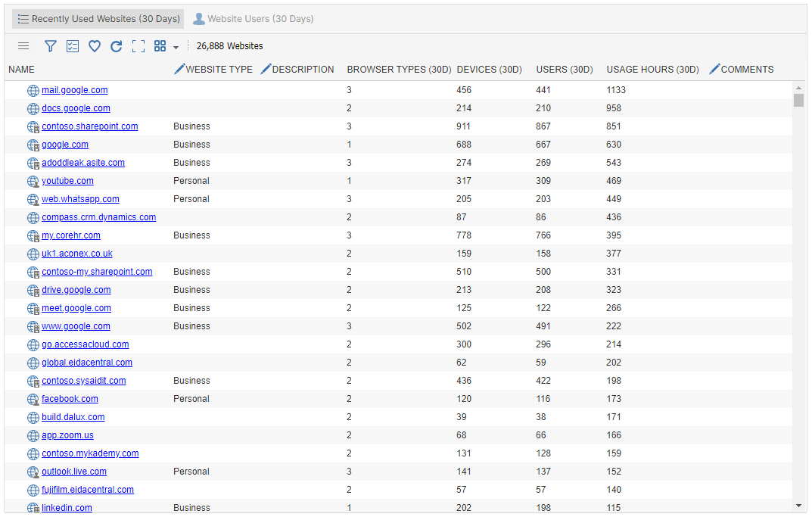This screenshot has width=812, height=517.
Task: Open the contoso-my.sharepoint.com link
Action: point(98,272)
